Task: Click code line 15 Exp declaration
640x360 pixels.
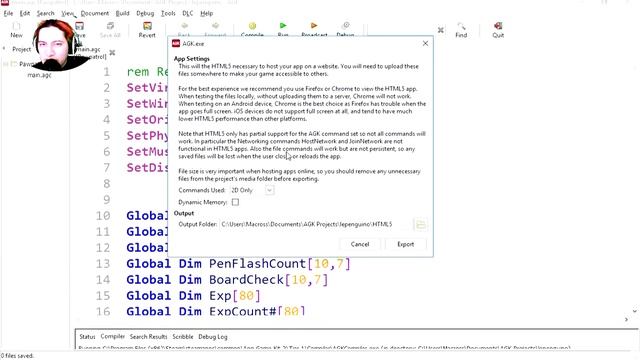Action: 193,296
